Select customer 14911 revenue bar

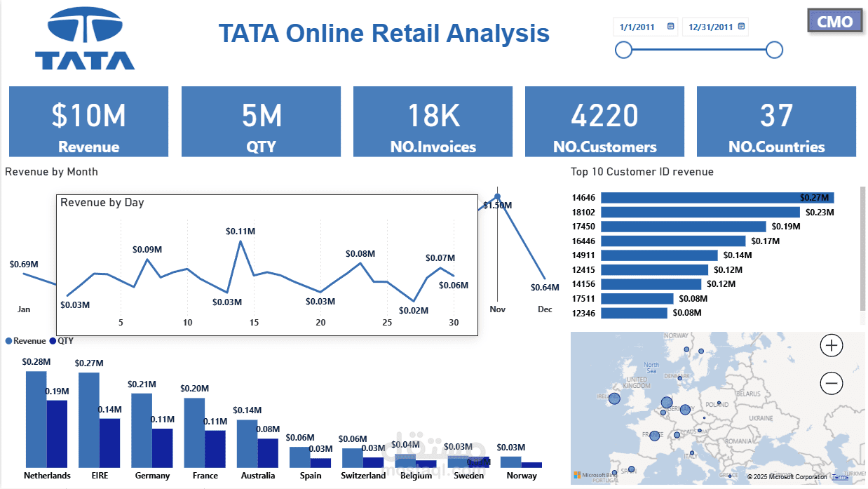click(659, 255)
